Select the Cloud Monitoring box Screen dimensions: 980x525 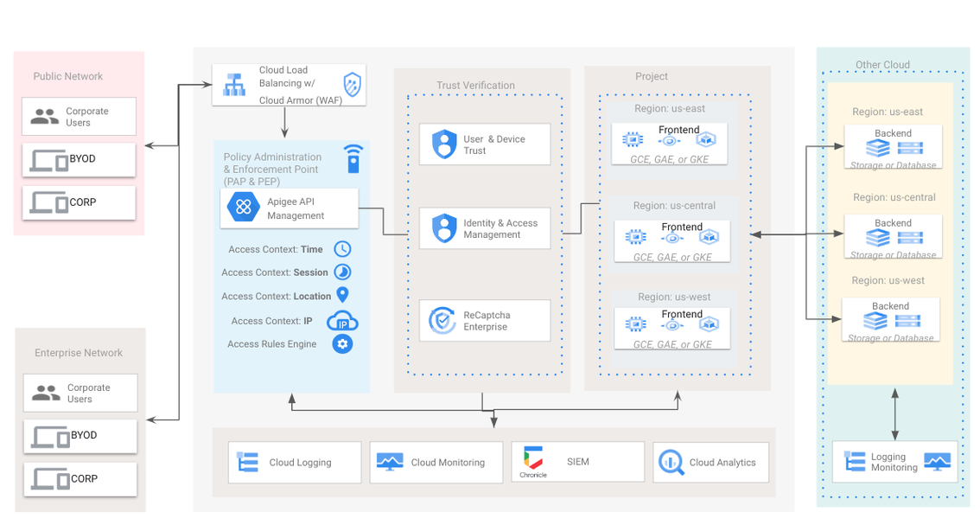(x=436, y=463)
